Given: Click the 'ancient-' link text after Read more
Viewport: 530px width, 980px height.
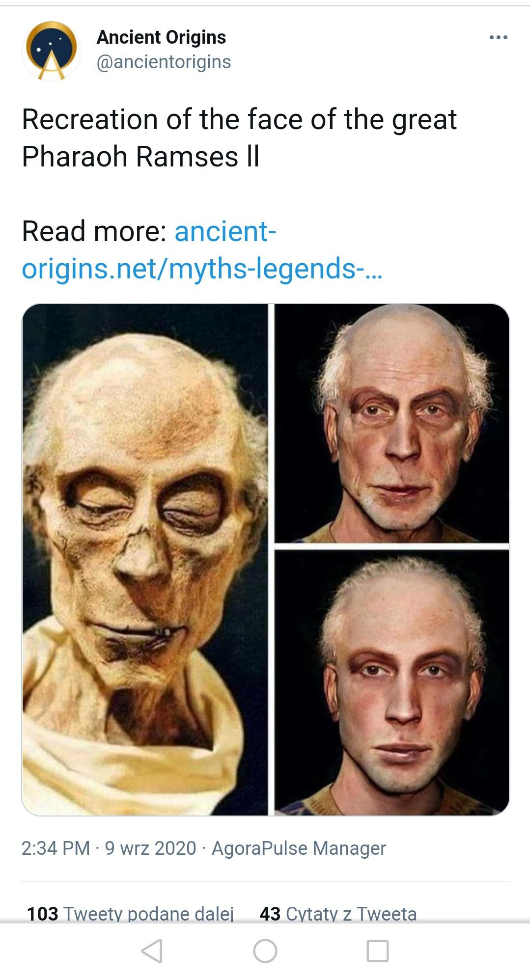Looking at the screenshot, I should 225,231.
